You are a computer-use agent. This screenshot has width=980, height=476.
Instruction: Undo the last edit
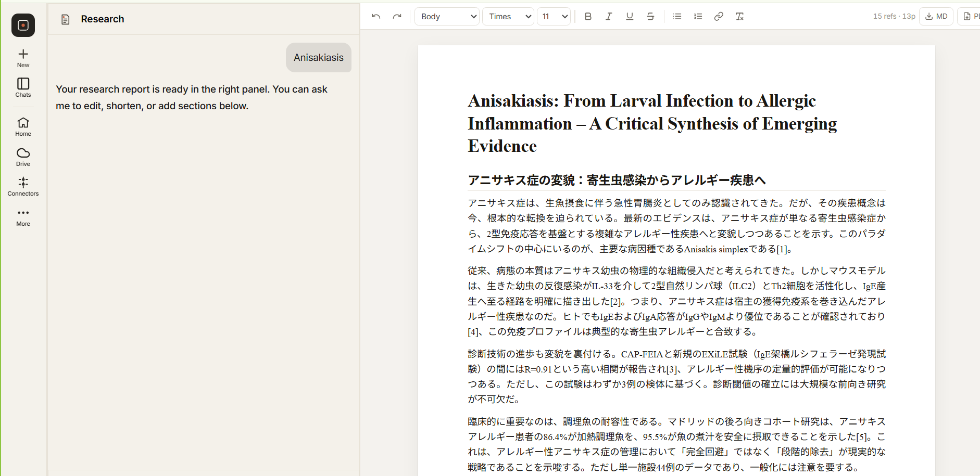376,17
